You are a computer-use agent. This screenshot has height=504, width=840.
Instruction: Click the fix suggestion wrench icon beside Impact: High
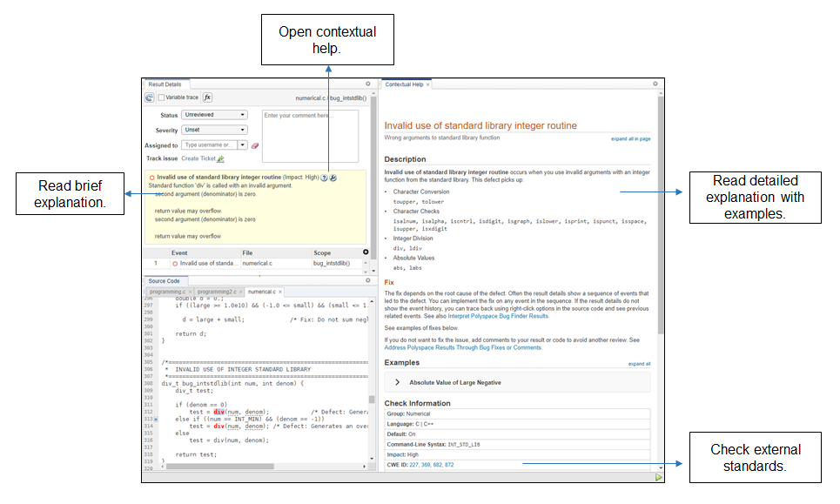pos(333,178)
